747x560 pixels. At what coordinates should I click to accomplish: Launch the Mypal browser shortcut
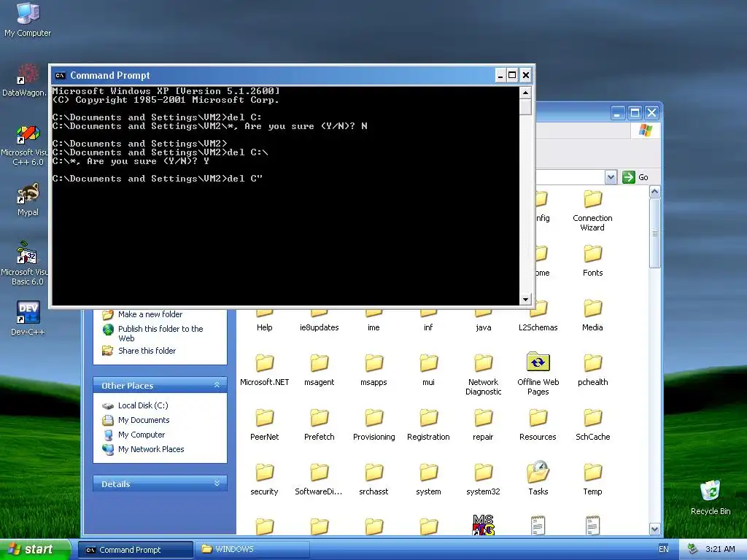pos(28,199)
